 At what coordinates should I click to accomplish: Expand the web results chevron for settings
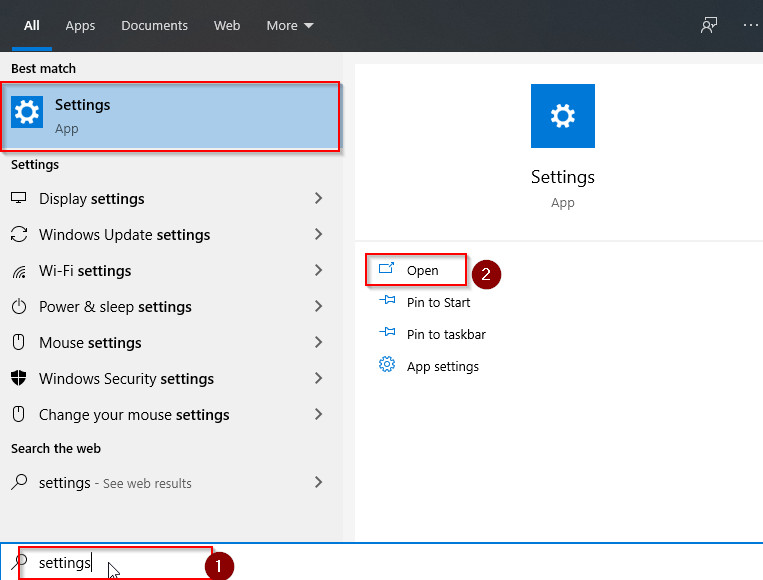(319, 483)
